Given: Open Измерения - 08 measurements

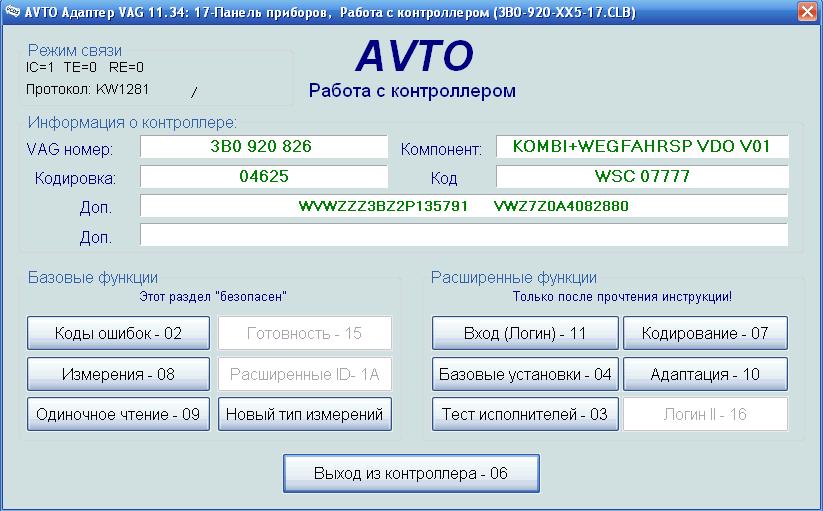Looking at the screenshot, I should pyautogui.click(x=118, y=374).
